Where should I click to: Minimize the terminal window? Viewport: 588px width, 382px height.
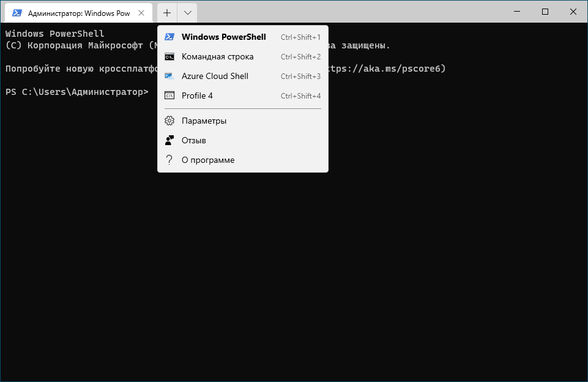click(517, 12)
